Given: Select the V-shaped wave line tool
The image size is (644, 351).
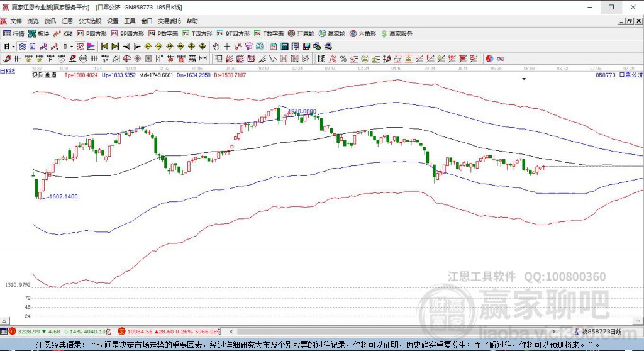Looking at the screenshot, I should (273, 58).
